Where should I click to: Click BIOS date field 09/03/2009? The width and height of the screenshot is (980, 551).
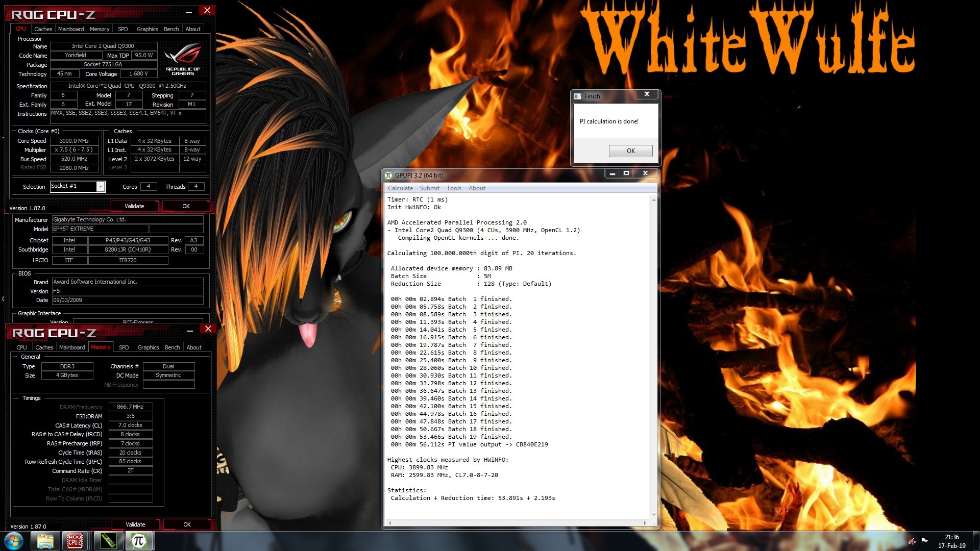(x=128, y=300)
